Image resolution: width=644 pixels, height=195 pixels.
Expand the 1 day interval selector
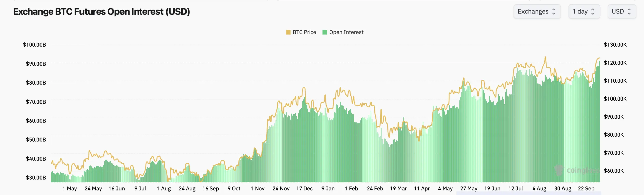pyautogui.click(x=584, y=12)
